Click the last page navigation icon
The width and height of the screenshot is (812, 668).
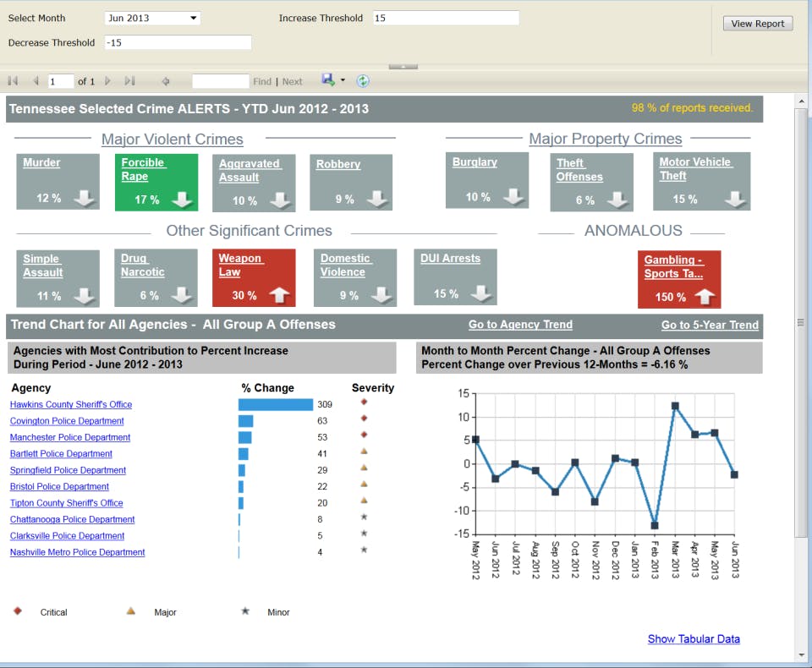point(129,81)
